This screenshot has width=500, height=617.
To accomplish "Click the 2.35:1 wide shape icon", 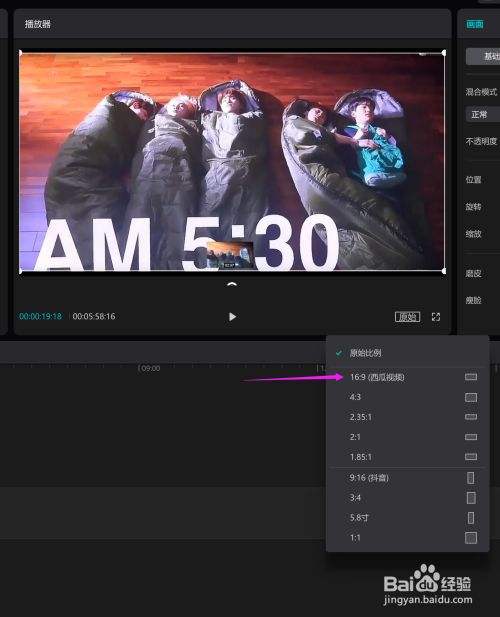I will [471, 417].
